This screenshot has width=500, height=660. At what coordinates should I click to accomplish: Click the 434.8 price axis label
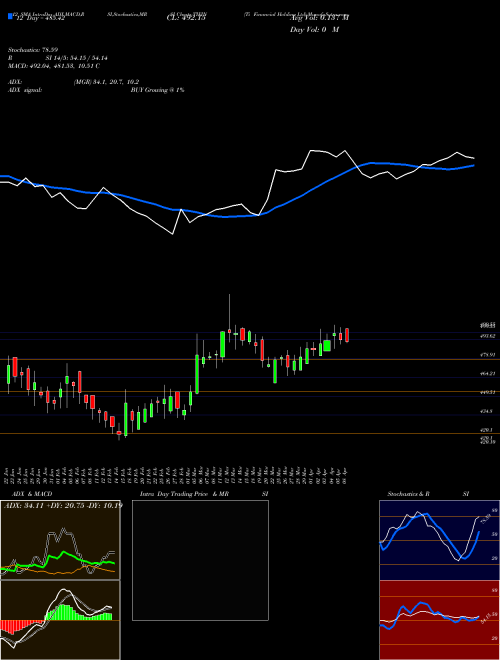(487, 411)
